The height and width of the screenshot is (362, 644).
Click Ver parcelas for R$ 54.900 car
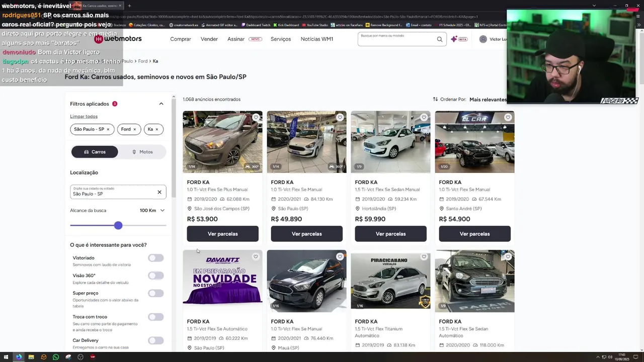(475, 234)
